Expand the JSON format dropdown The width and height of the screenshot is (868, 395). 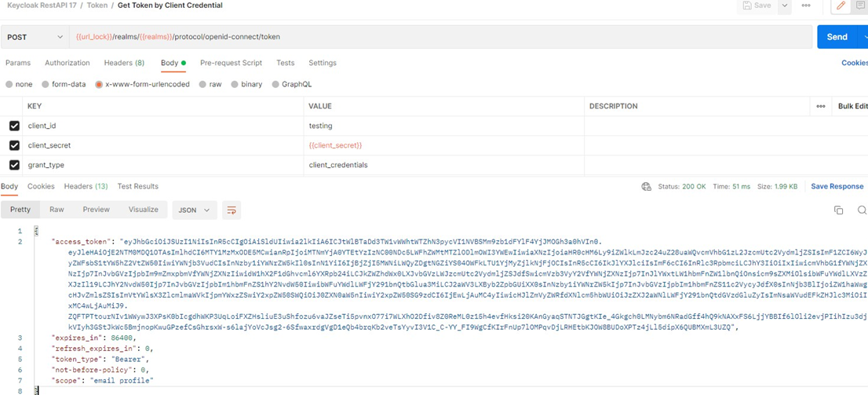pyautogui.click(x=194, y=210)
